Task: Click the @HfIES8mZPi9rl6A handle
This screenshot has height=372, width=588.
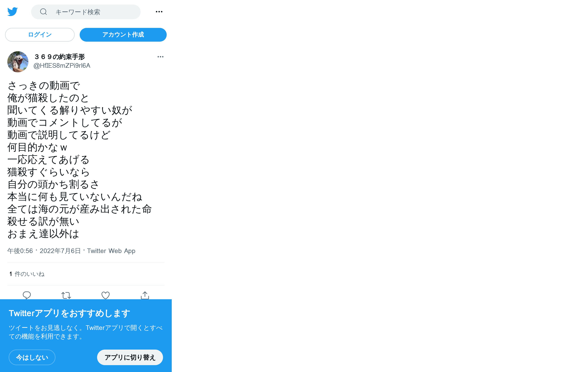Action: 62,66
